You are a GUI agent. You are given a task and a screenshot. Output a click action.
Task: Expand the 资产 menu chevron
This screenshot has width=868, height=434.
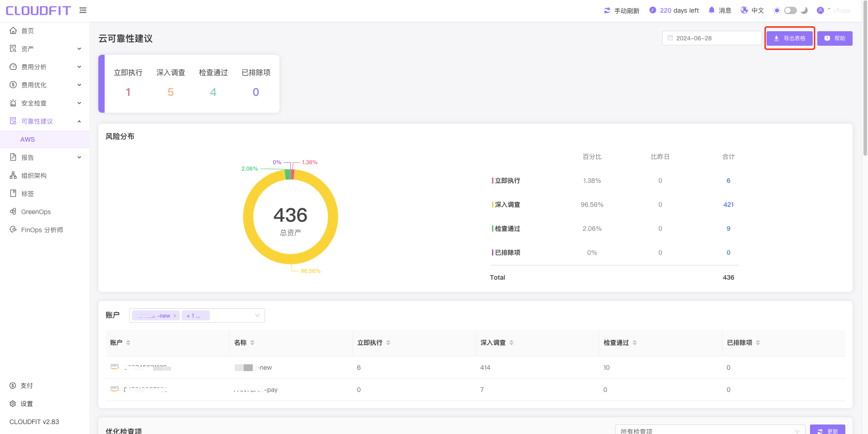(x=79, y=49)
